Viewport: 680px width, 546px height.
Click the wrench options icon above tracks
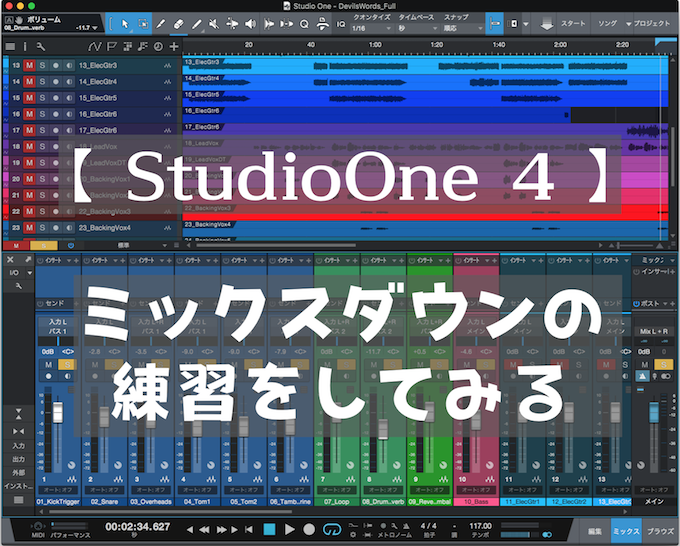[40, 46]
